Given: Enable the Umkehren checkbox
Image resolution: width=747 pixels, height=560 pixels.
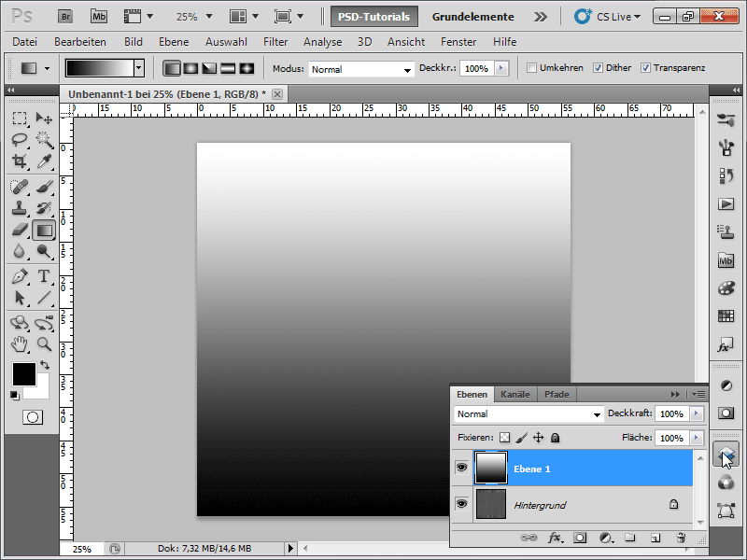Looking at the screenshot, I should coord(531,67).
